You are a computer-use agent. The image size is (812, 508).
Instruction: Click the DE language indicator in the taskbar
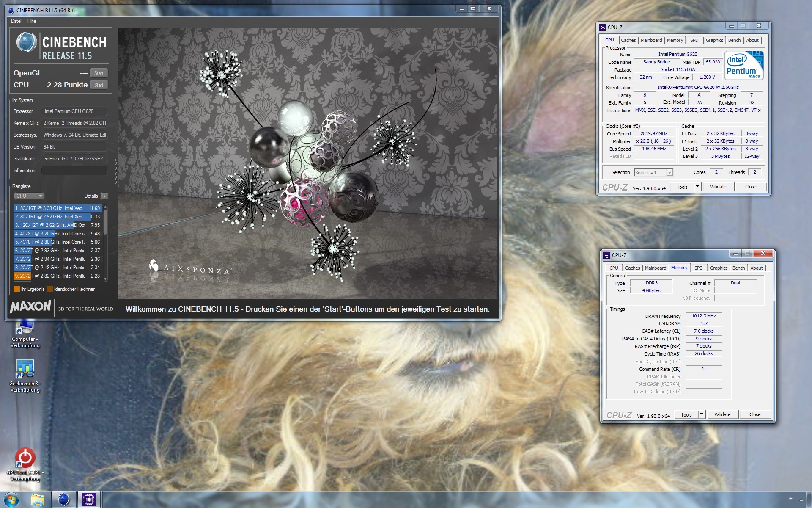pos(789,499)
